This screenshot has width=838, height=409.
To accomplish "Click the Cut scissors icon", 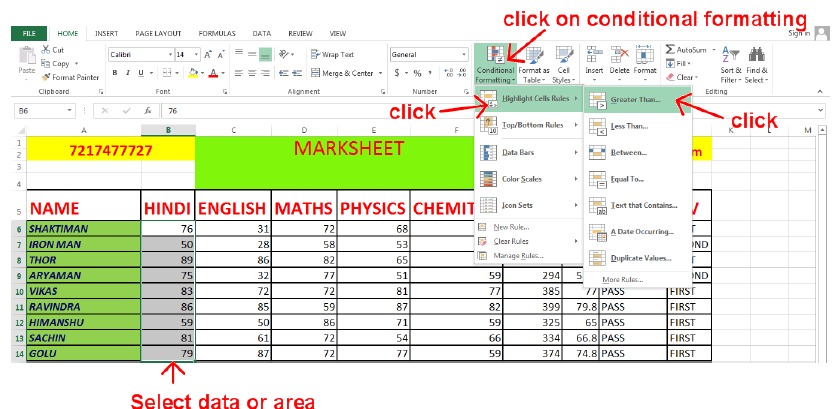I will pos(46,50).
